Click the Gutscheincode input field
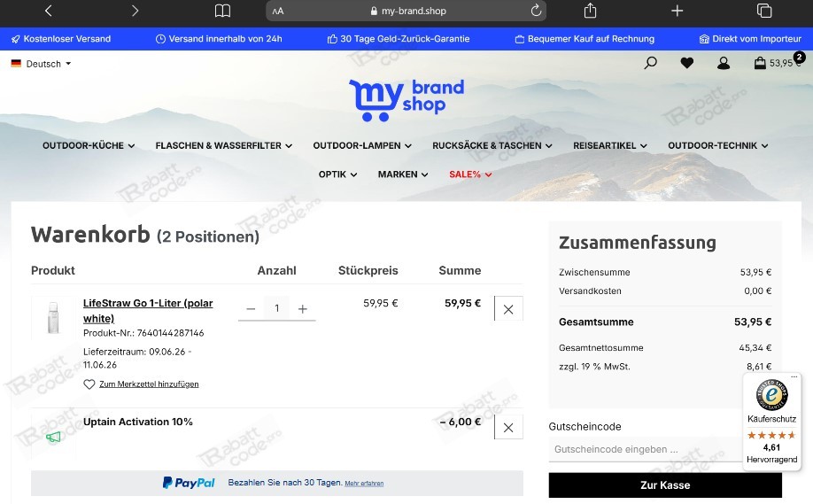 [646, 450]
